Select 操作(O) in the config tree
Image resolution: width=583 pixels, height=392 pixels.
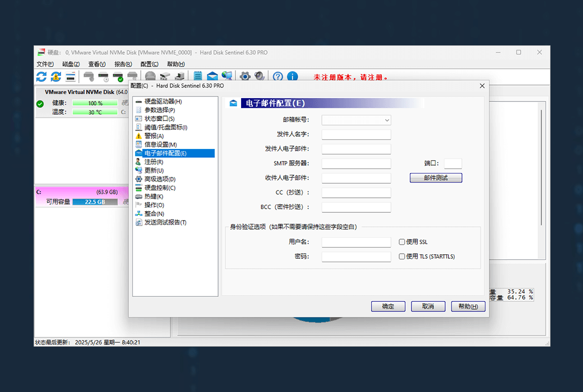click(154, 205)
